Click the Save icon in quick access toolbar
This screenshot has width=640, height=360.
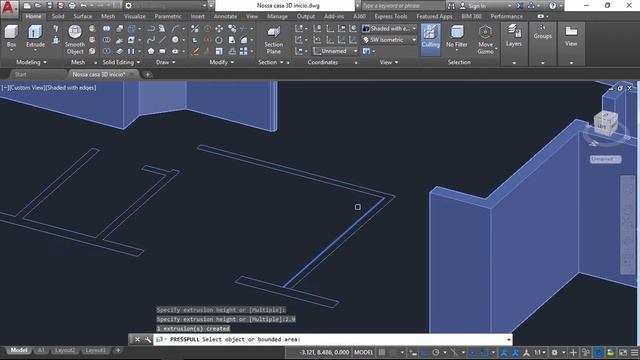[49, 6]
